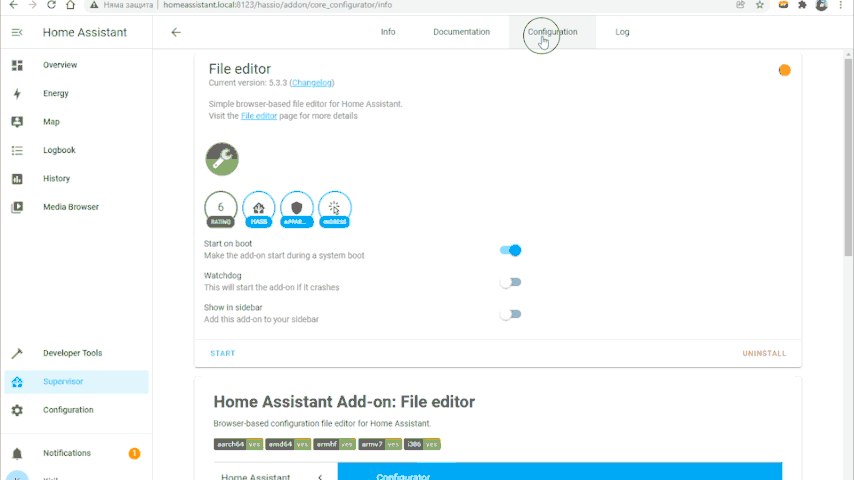
Task: Click the amd64 yes badge
Action: coord(288,445)
